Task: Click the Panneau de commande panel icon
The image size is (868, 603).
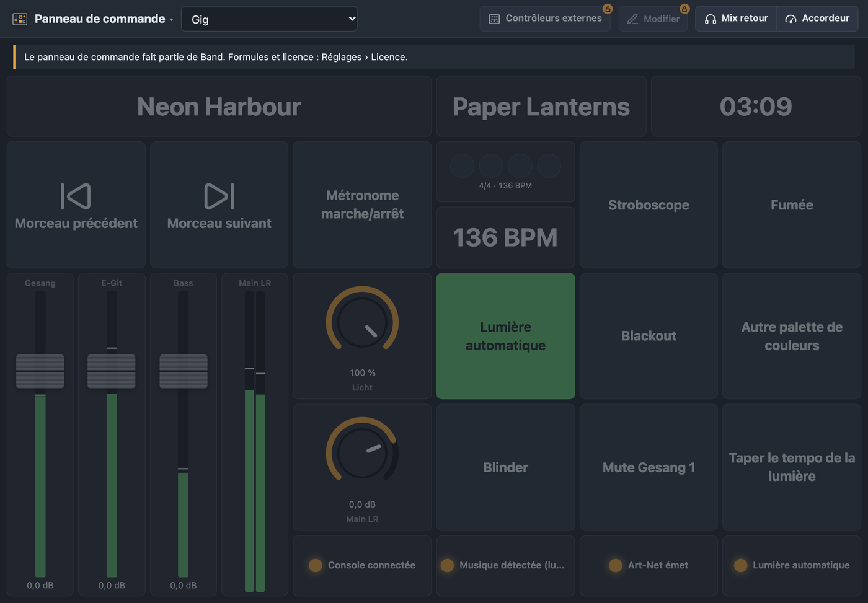Action: (20, 19)
